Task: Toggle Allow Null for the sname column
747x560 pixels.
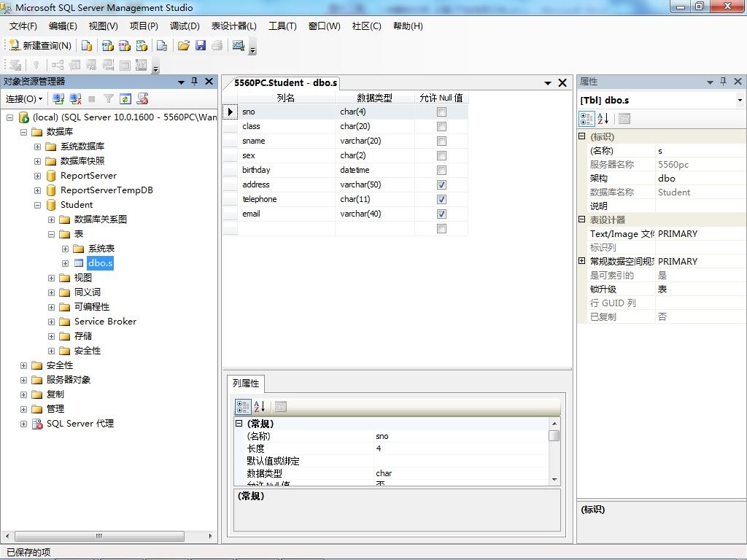Action: 441,141
